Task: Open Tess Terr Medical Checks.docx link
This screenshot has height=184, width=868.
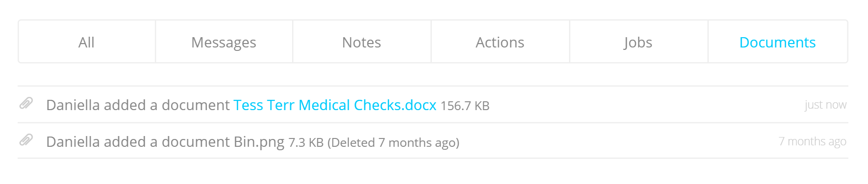Action: [335, 105]
